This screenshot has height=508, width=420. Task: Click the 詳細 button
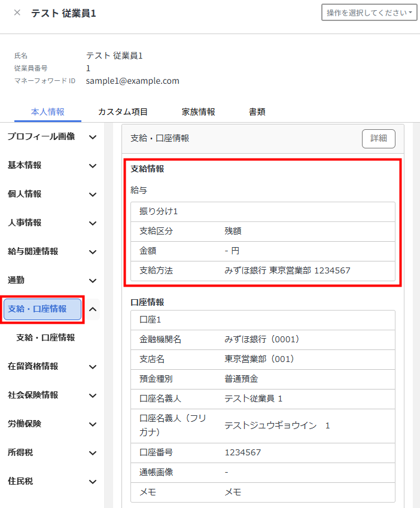[x=378, y=138]
